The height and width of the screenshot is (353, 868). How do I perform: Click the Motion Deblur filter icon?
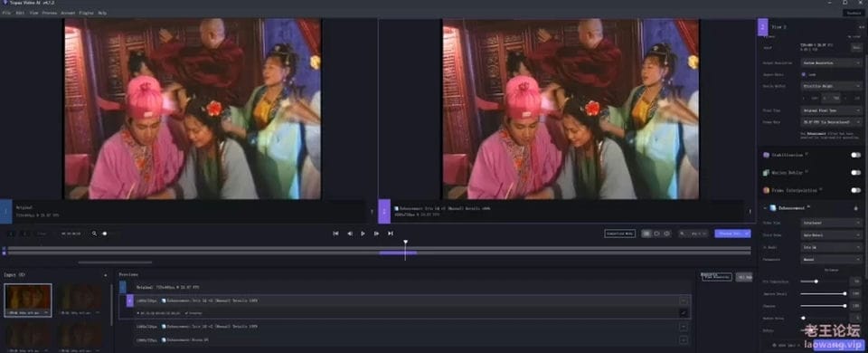[766, 173]
